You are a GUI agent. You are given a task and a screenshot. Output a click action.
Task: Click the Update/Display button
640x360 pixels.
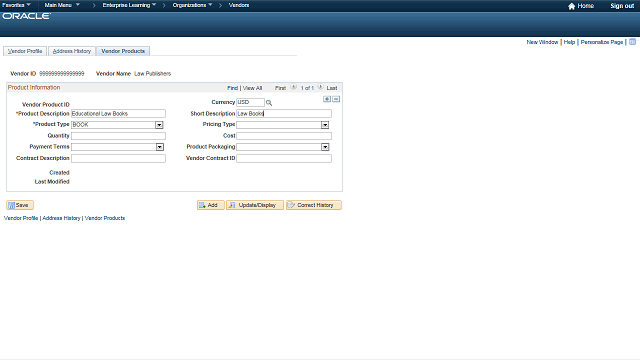pos(255,205)
